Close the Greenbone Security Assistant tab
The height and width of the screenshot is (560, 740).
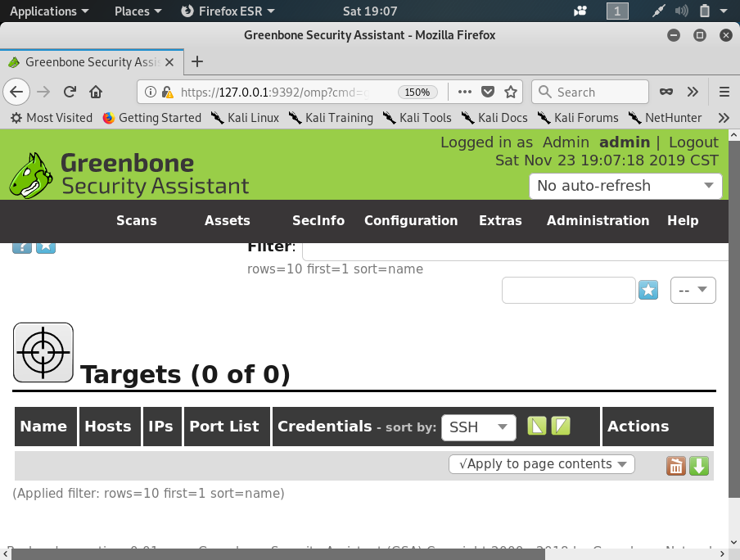click(x=169, y=62)
